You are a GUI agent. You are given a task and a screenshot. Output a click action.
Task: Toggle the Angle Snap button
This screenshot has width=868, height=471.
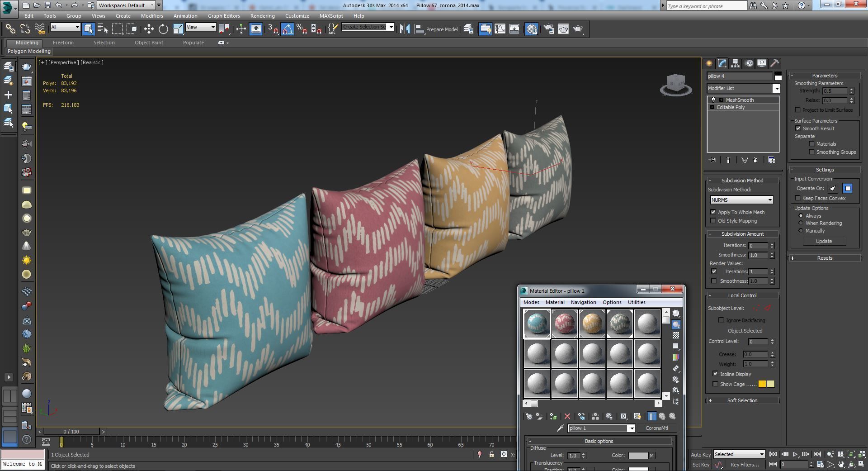pyautogui.click(x=287, y=29)
